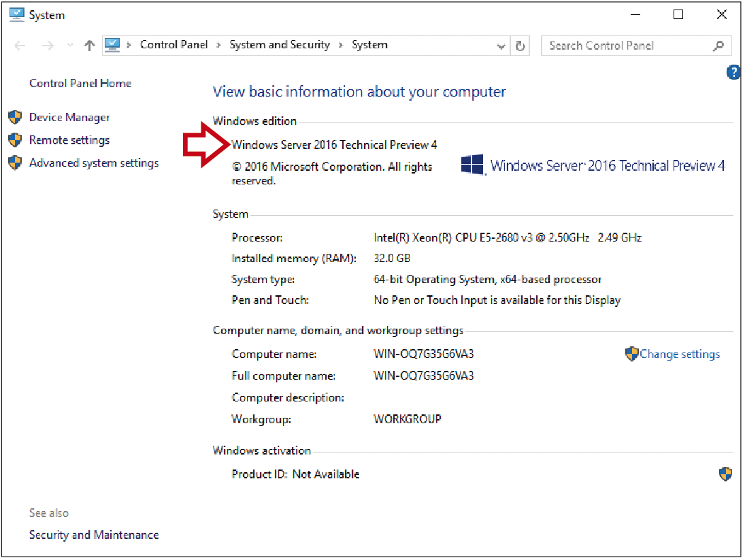Select the text 'Windows Server 2016 Technical Preview 4' under Windows edition
745x560 pixels.
(x=334, y=145)
